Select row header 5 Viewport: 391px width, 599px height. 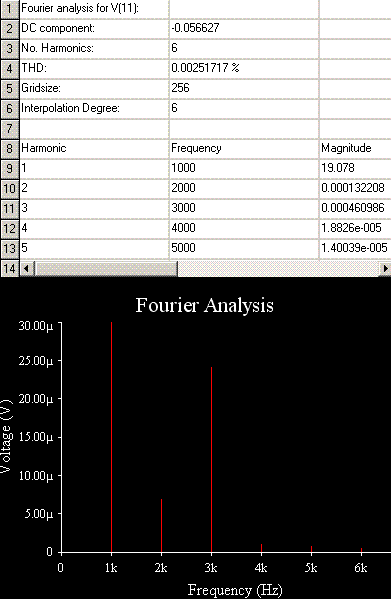pos(9,89)
